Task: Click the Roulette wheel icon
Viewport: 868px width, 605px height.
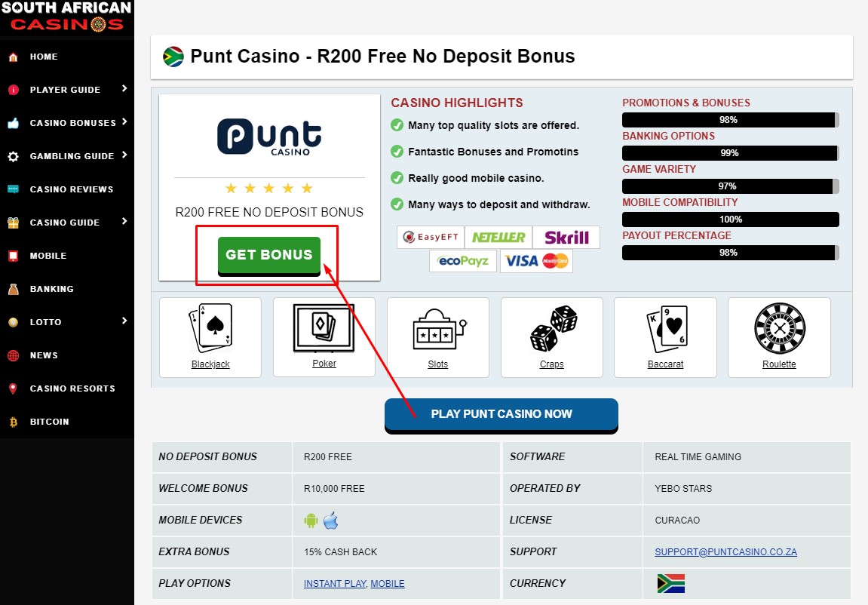Action: coord(779,330)
